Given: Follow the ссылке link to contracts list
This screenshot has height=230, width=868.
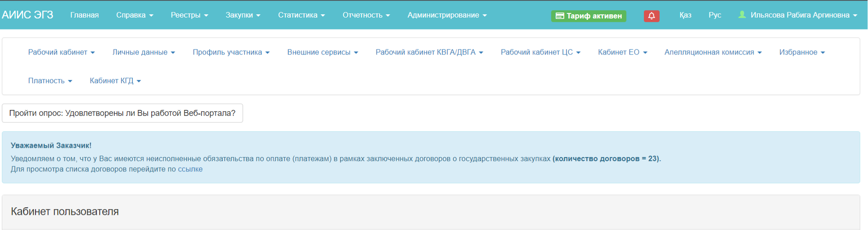Looking at the screenshot, I should [190, 169].
